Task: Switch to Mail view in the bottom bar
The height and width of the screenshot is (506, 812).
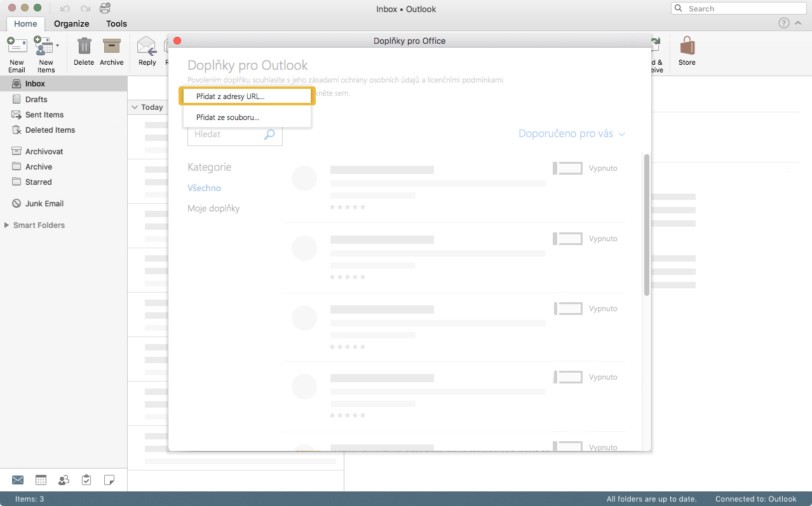Action: coord(18,480)
